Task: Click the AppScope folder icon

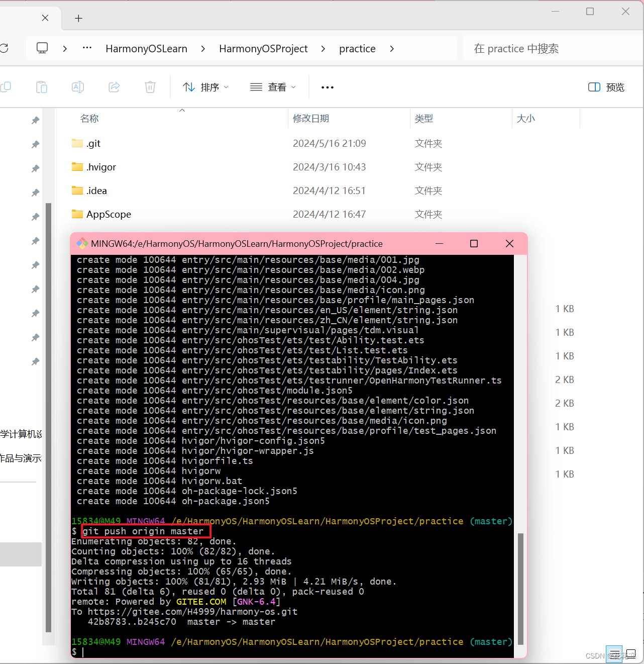Action: pyautogui.click(x=77, y=214)
